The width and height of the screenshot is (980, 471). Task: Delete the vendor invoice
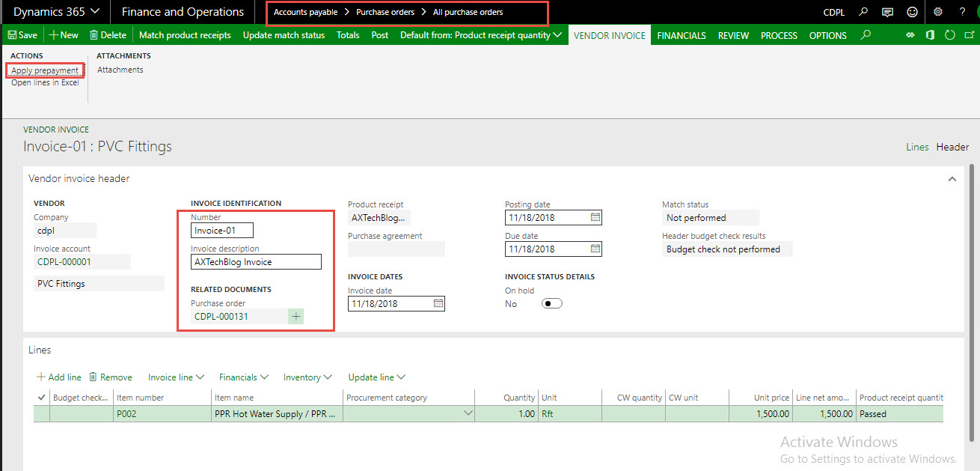pyautogui.click(x=108, y=35)
